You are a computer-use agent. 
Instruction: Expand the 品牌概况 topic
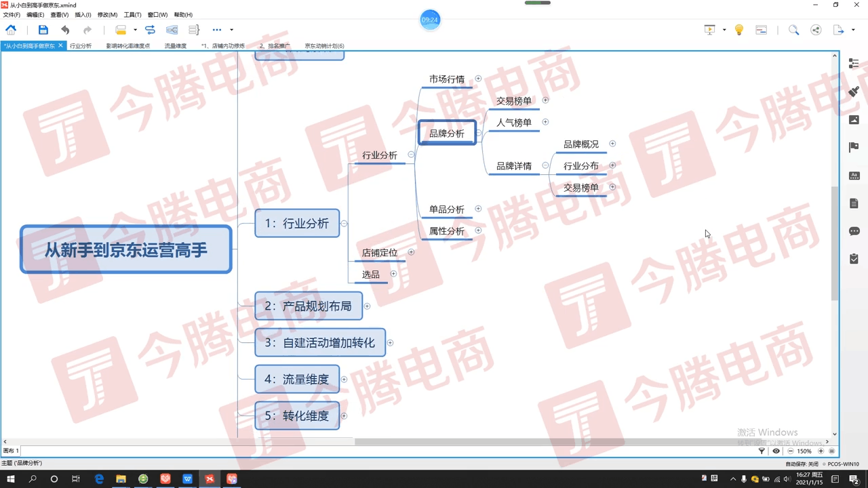612,144
